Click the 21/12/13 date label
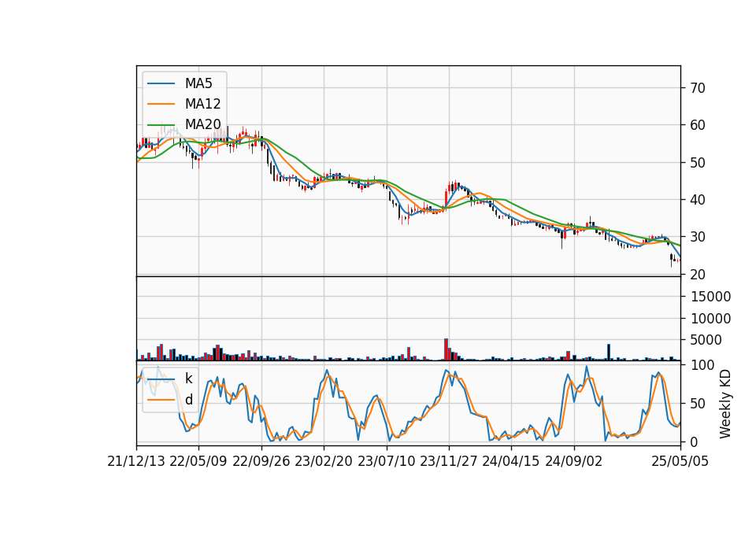 point(136,462)
